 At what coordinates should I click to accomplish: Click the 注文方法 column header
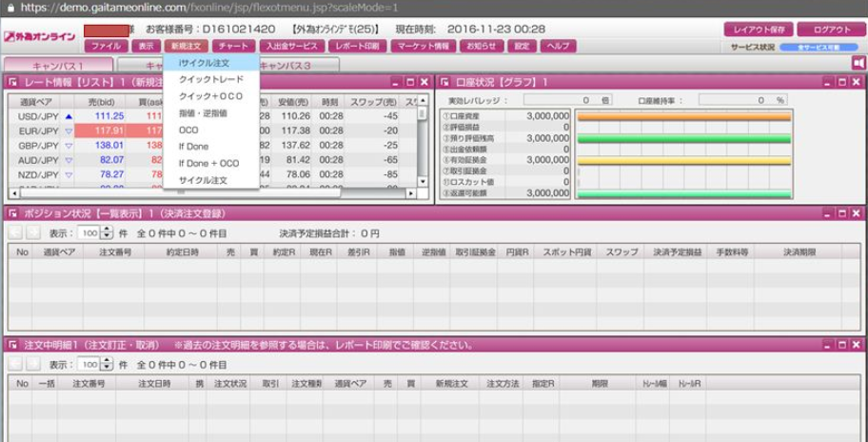[501, 383]
